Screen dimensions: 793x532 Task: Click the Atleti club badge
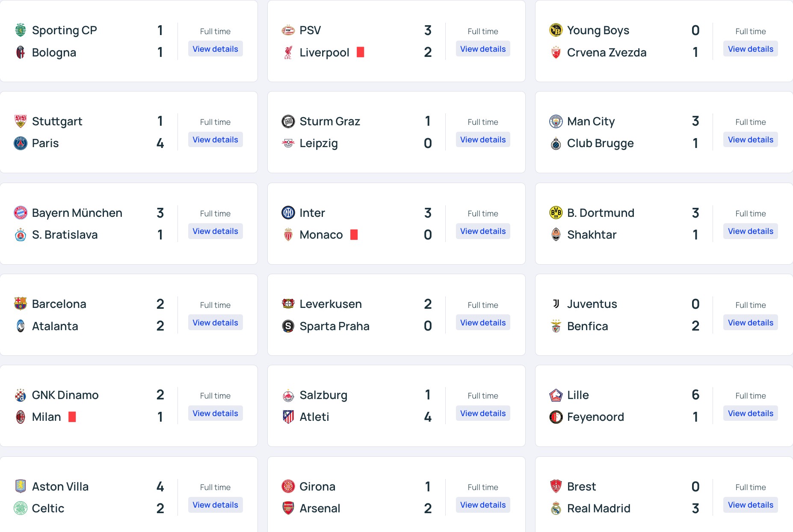[288, 417]
